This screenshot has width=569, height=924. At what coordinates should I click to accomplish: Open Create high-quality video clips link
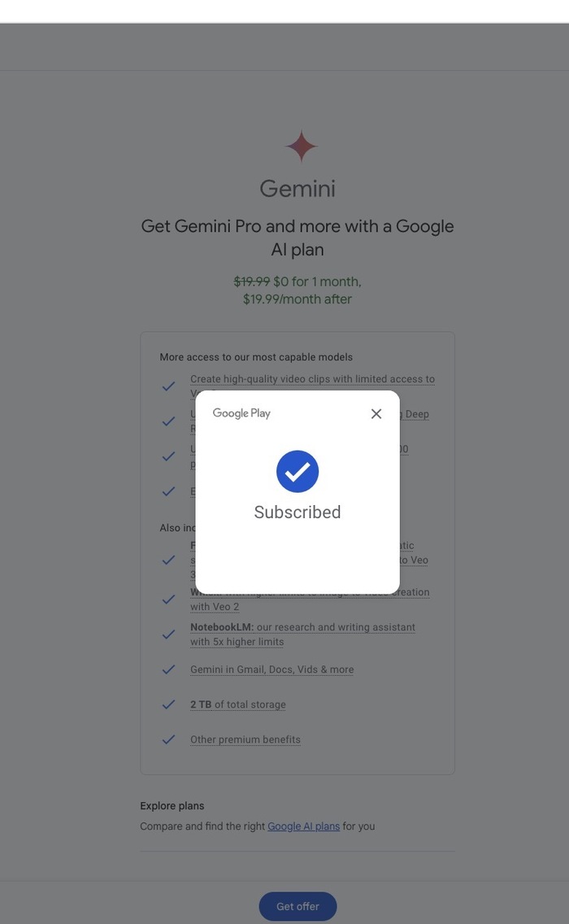tap(312, 379)
